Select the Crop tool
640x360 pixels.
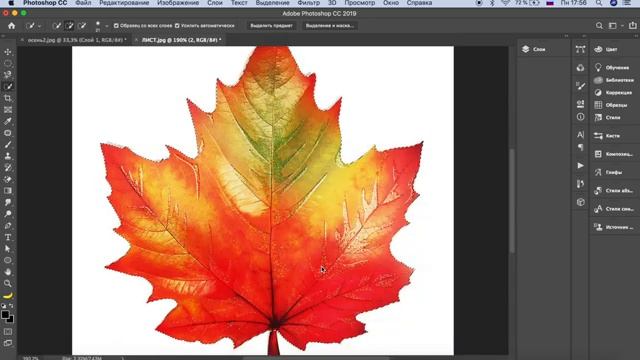tap(8, 98)
